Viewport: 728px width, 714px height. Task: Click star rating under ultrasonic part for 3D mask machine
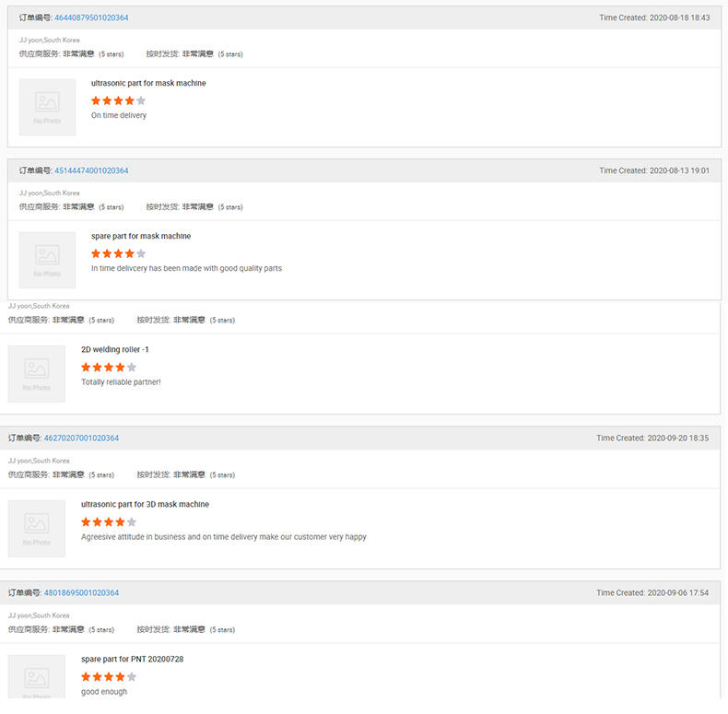108,521
